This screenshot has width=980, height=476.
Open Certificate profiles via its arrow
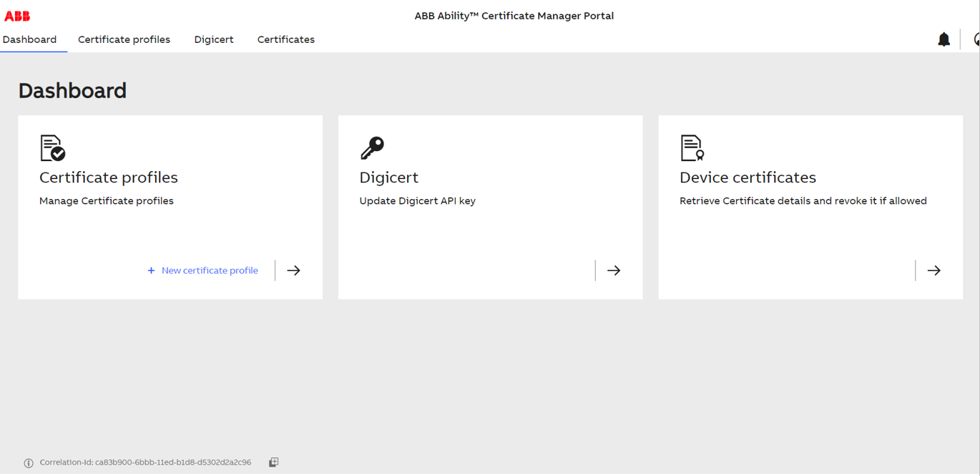pyautogui.click(x=293, y=271)
